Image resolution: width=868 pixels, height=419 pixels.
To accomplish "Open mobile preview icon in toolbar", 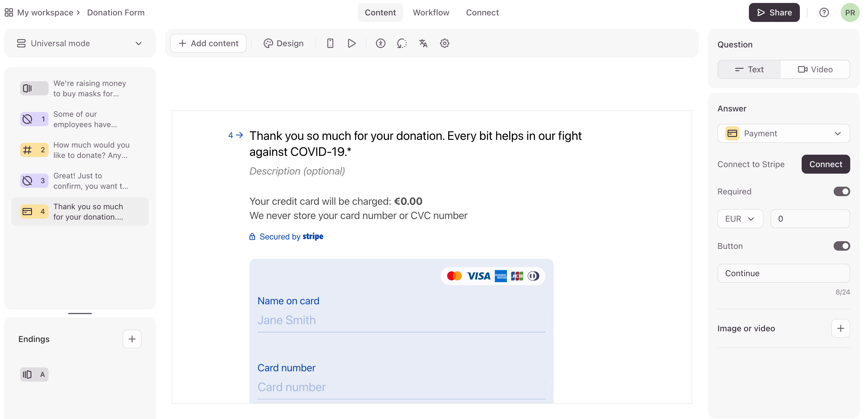I will click(x=330, y=43).
